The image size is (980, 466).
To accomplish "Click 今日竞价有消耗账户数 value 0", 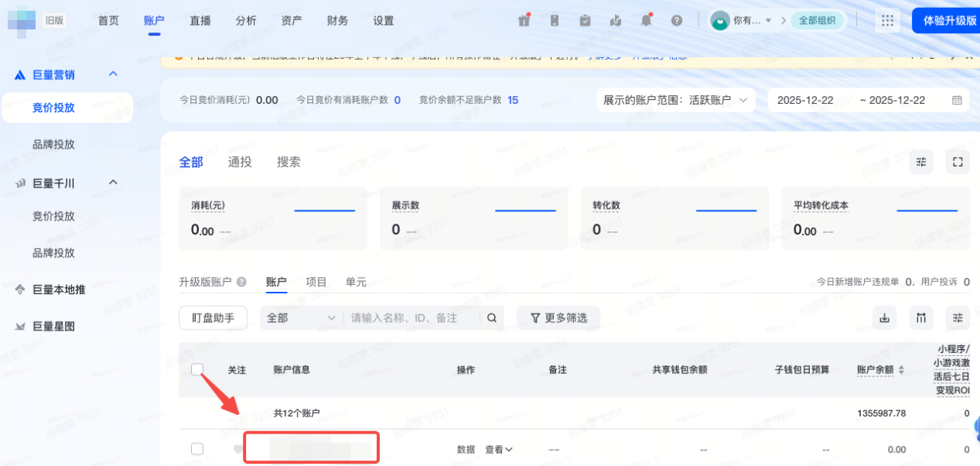I will pyautogui.click(x=398, y=100).
